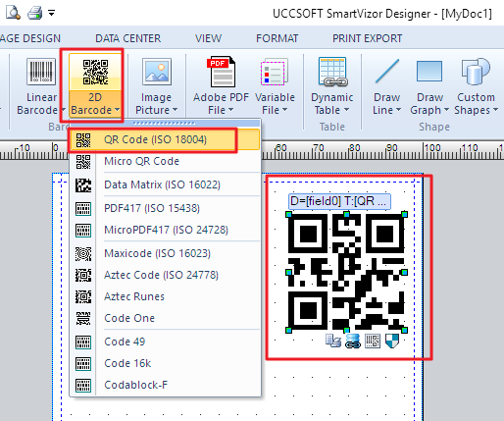
Task: Choose Micro QR Code from menu
Action: 165,161
